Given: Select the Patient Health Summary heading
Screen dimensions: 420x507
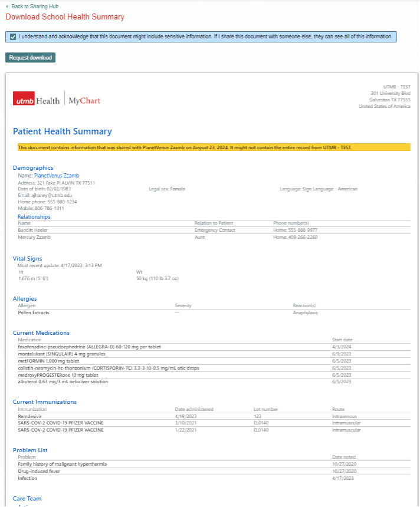Looking at the screenshot, I should pos(62,131).
